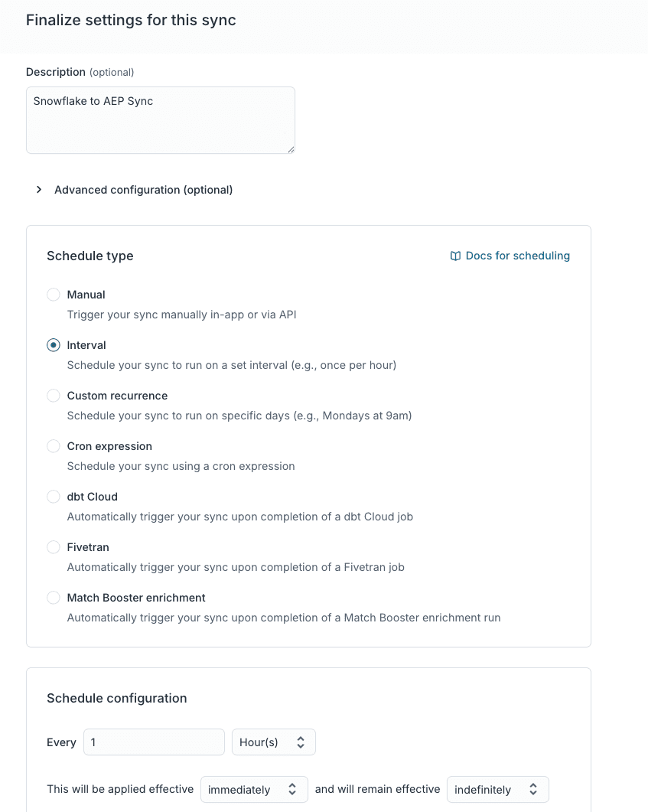Open Docs for scheduling link
Screen dimensions: 648x812
pyautogui.click(x=517, y=256)
